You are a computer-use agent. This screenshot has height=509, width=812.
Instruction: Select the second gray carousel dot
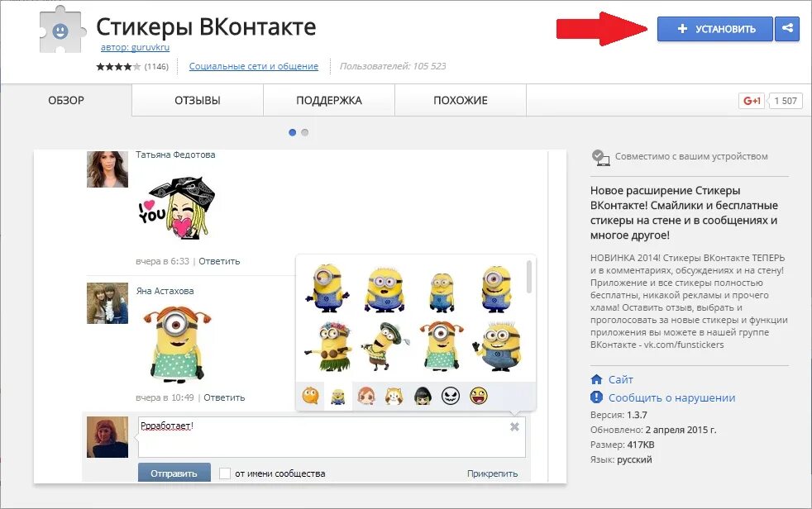click(x=304, y=132)
